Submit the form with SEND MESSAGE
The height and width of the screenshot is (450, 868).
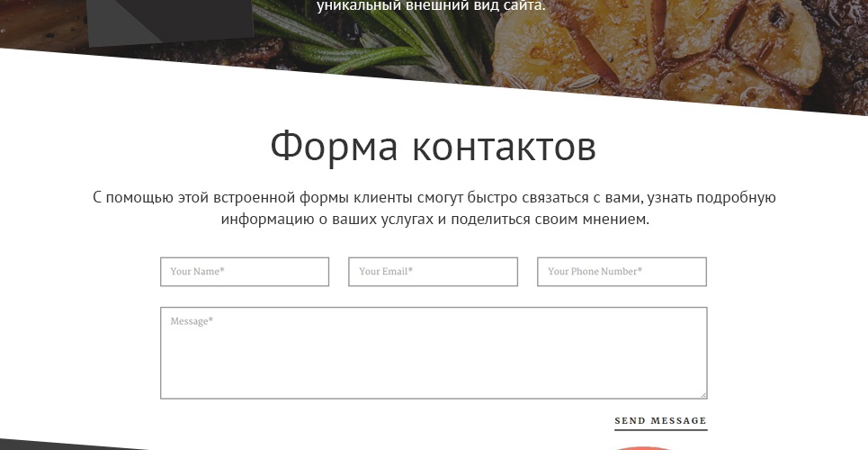(x=660, y=420)
